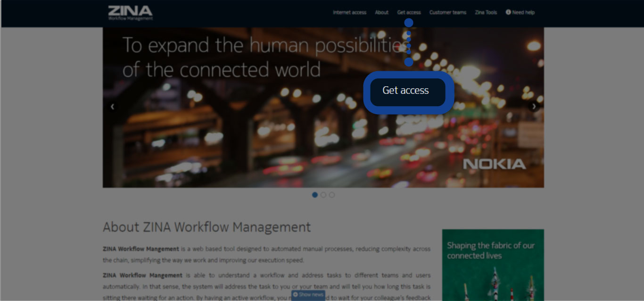Click the NOKIA logo on the banner
Screen dimensions: 644x301
pyautogui.click(x=494, y=164)
